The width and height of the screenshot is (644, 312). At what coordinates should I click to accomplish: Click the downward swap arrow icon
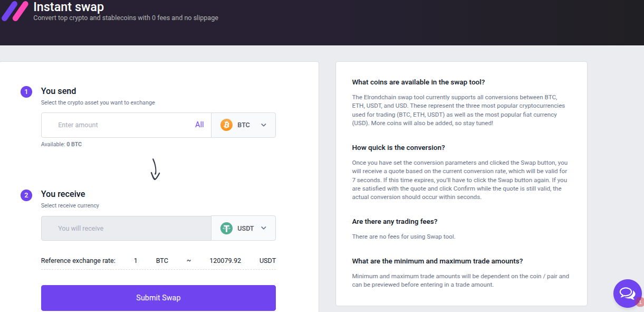[155, 169]
